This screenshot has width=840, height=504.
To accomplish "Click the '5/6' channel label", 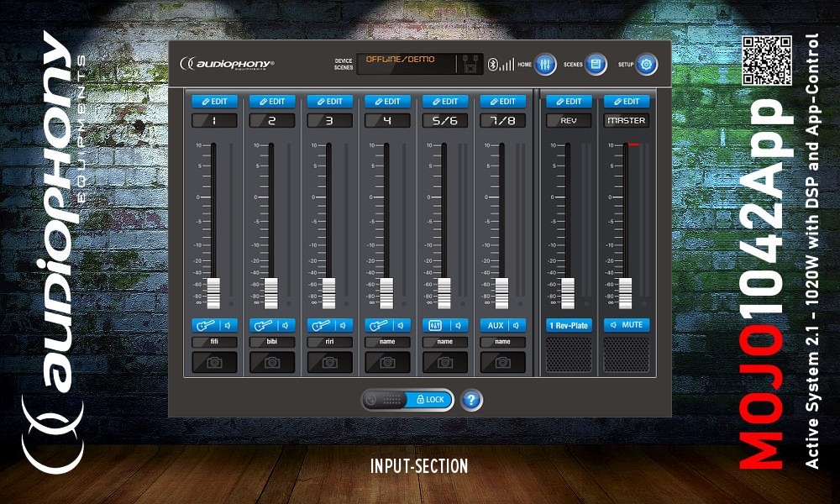I will click(x=445, y=120).
